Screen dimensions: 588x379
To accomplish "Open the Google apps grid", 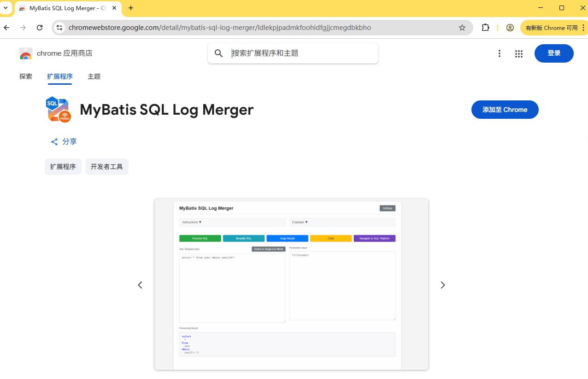I will tap(519, 53).
